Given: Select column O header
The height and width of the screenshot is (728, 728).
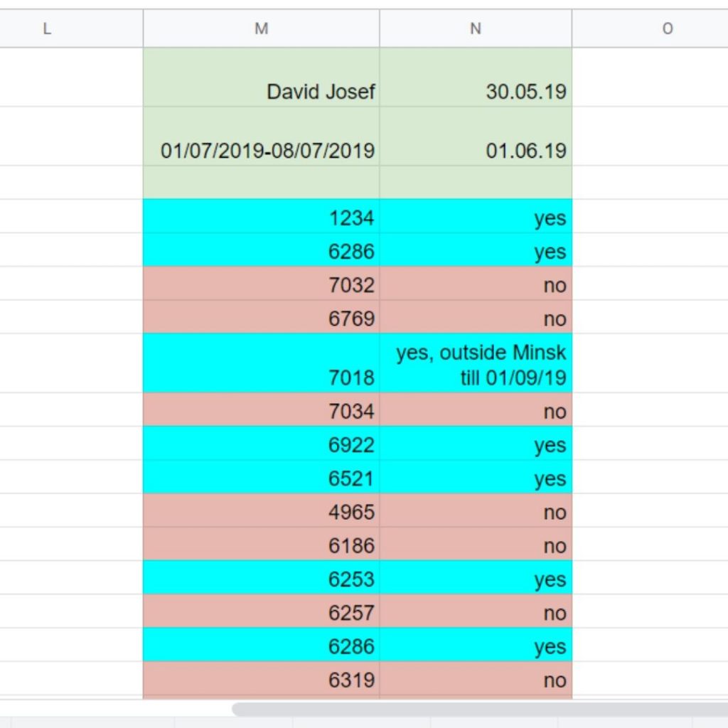Looking at the screenshot, I should [667, 28].
